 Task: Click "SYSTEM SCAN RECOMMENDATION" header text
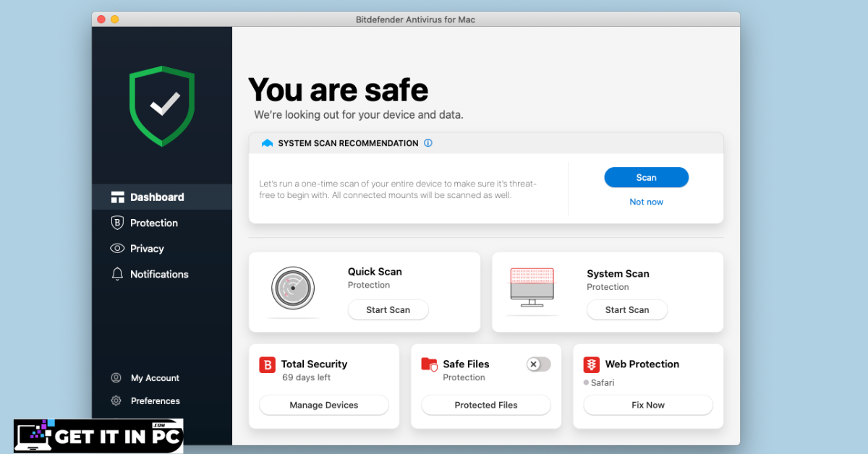[x=349, y=143]
